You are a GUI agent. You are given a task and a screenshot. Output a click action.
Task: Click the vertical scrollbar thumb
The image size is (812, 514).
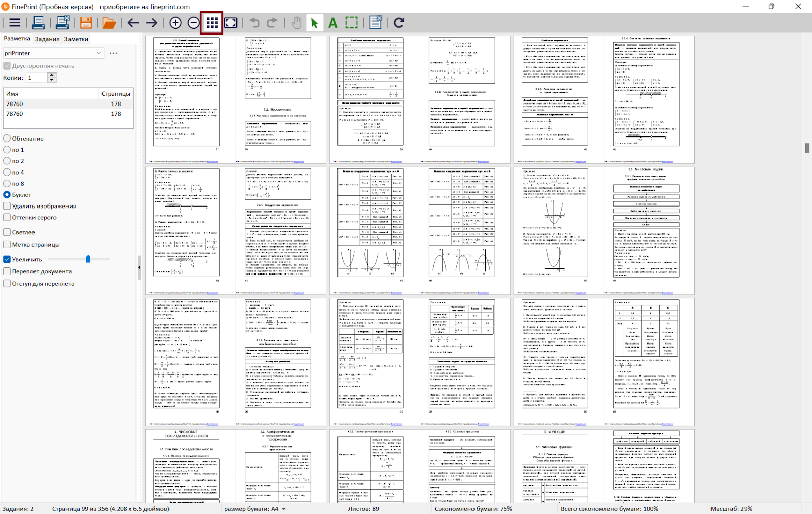tap(807, 148)
